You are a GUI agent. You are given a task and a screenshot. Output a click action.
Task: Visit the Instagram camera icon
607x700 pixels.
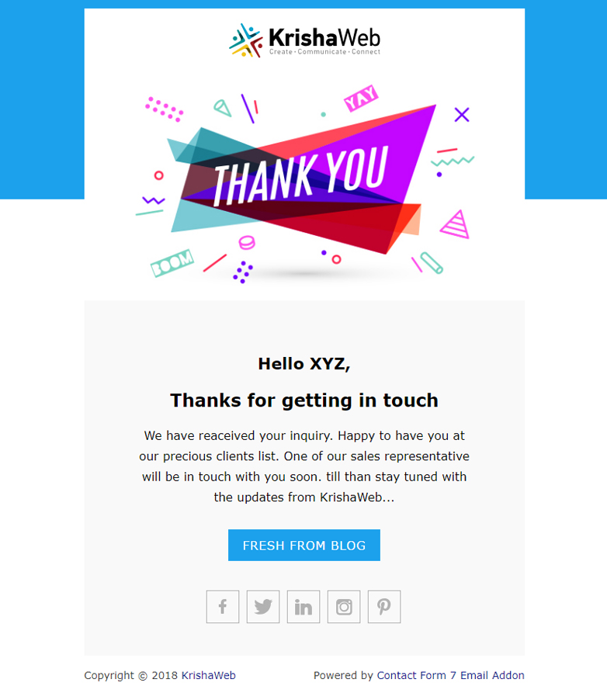[x=344, y=607]
